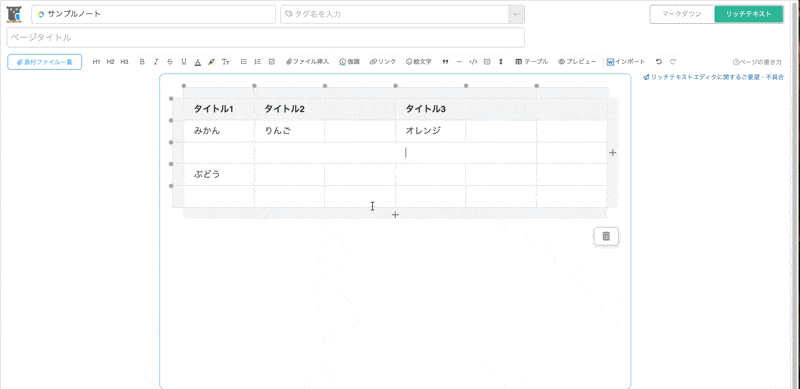Apply strikethrough formatting

click(x=170, y=62)
